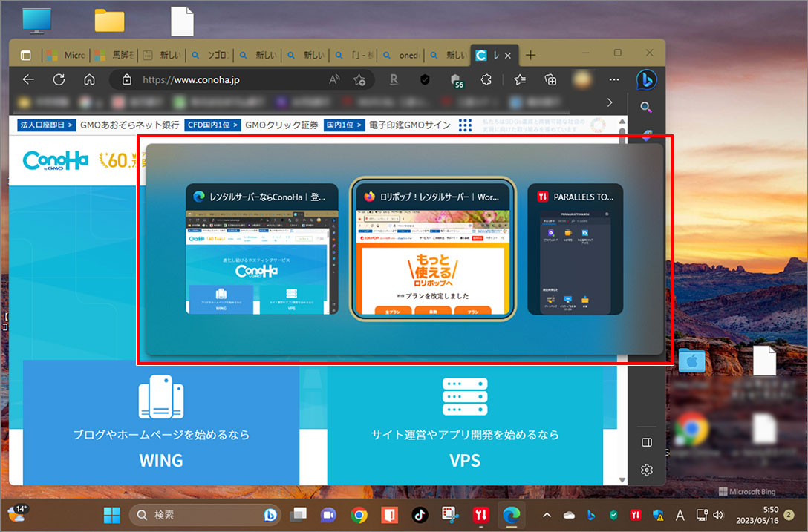Viewport: 808px width, 532px height.
Task: Open the clock showing 5:50
Action: click(757, 514)
